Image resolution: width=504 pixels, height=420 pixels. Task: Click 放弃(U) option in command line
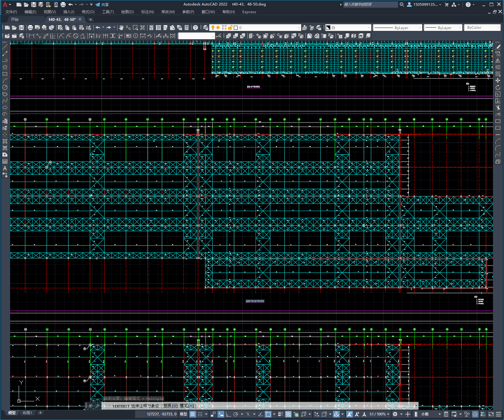coord(171,406)
